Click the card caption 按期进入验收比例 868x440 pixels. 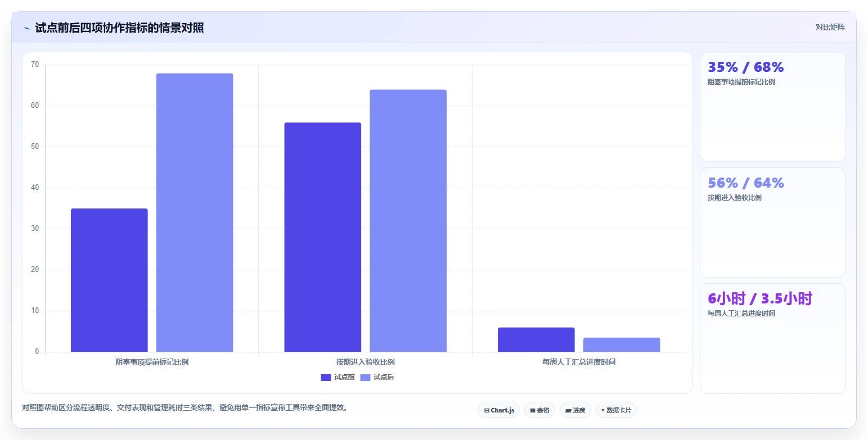[x=735, y=198]
